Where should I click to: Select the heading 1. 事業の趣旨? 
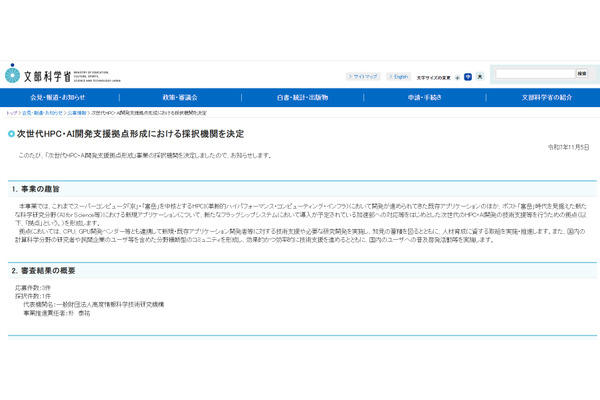(35, 189)
